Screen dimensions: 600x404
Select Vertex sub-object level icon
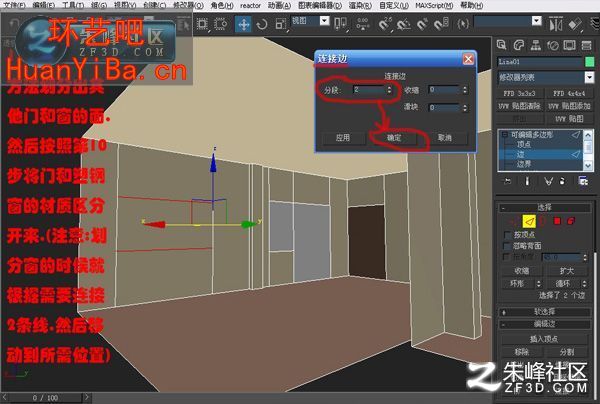[513, 221]
